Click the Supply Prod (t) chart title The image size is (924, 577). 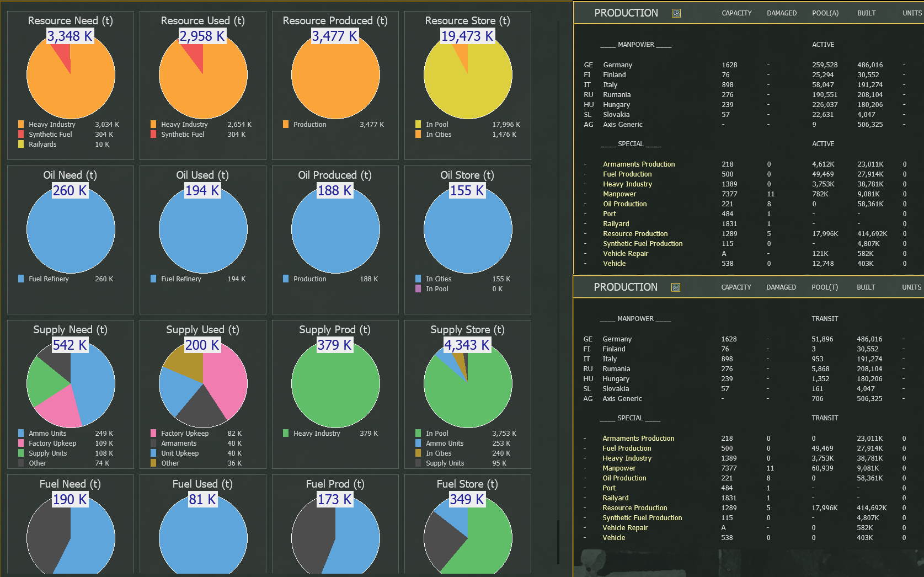tap(335, 330)
